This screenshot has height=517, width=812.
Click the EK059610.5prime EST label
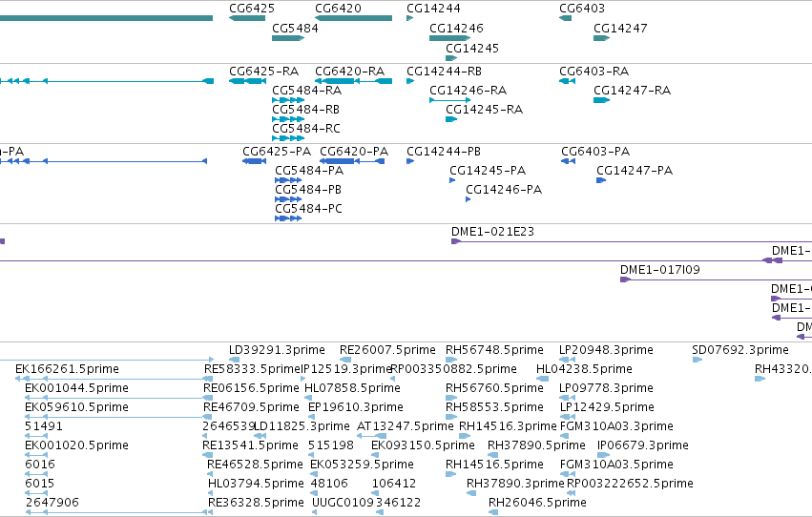76,408
